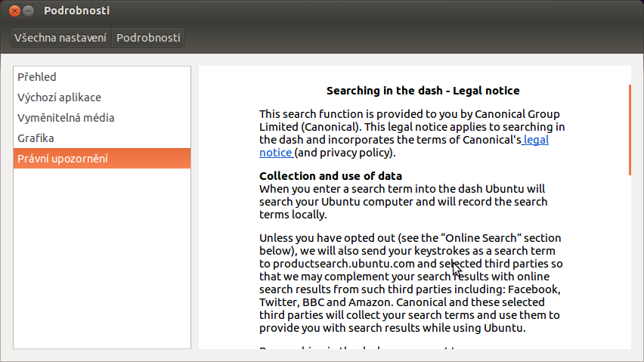Click 'Podrobnosti' in the window title bar
This screenshot has height=362, width=644.
click(x=77, y=11)
